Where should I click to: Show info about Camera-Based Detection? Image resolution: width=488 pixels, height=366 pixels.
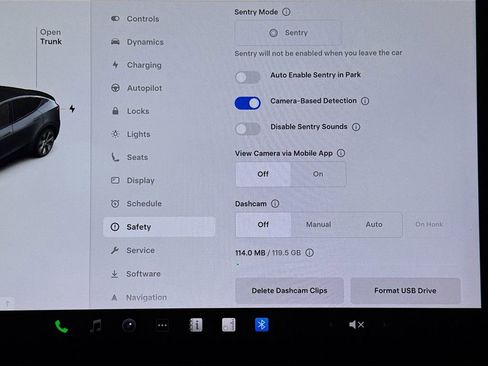click(365, 101)
